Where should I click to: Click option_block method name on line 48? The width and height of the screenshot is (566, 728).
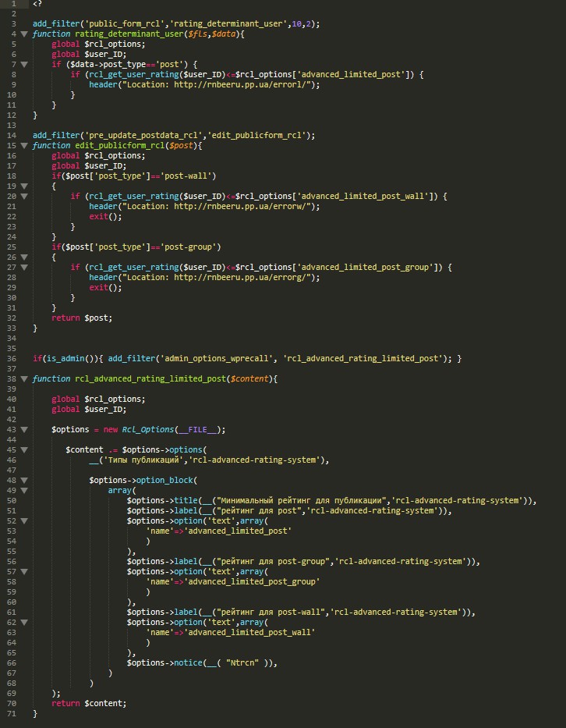164,481
